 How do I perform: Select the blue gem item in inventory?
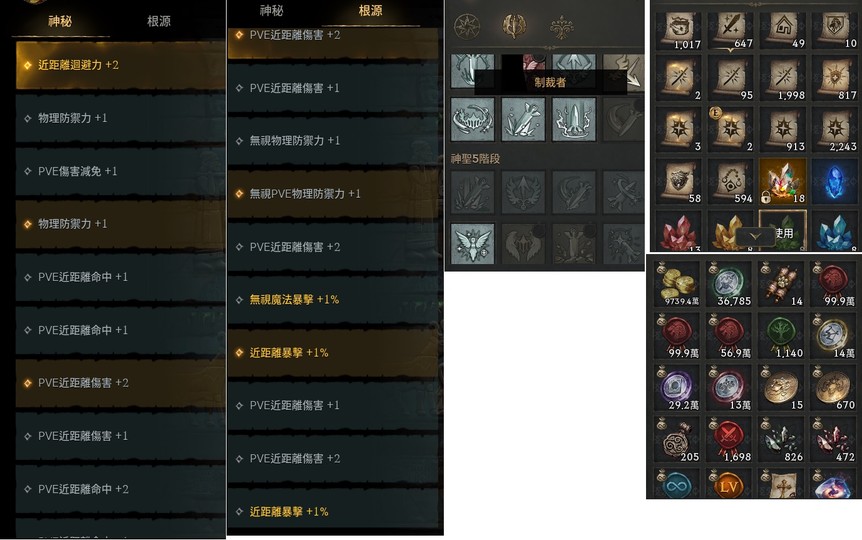click(835, 181)
